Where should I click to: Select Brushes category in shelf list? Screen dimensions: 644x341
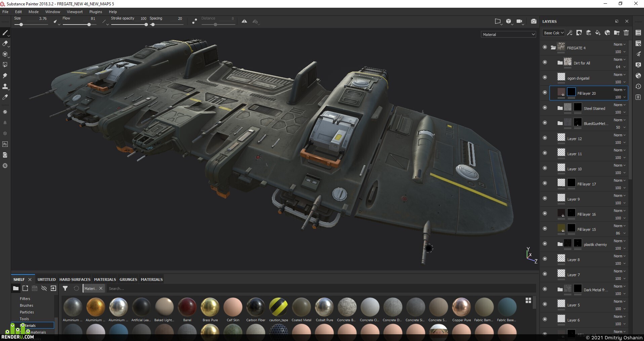27,305
